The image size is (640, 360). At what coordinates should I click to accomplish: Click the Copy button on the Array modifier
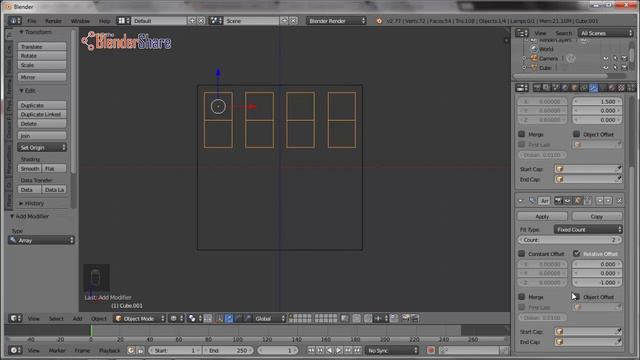click(597, 216)
